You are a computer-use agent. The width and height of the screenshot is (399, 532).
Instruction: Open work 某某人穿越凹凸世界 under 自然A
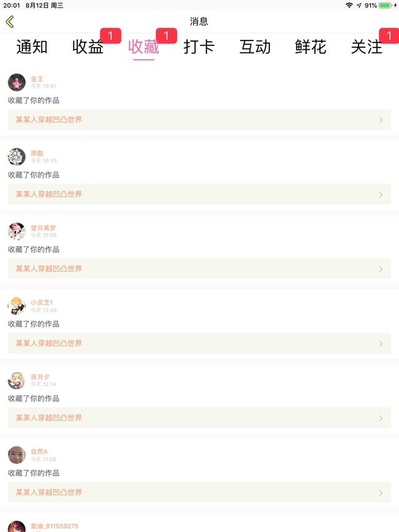point(49,492)
